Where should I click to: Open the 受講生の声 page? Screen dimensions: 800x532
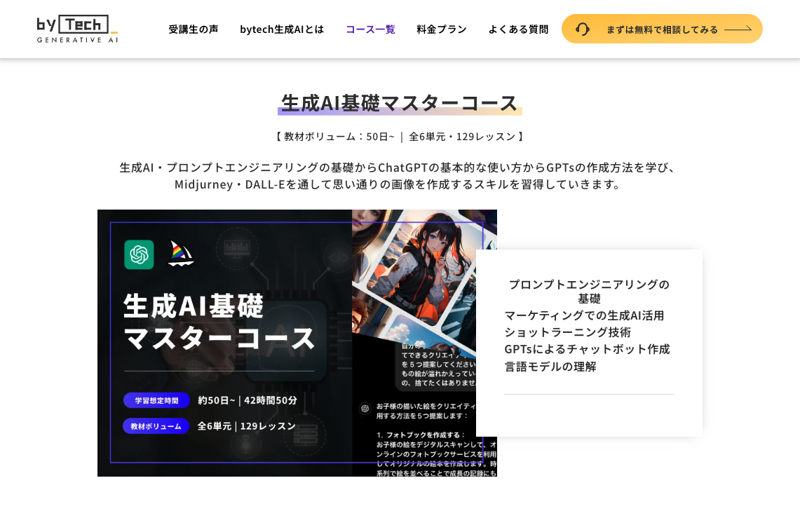194,29
